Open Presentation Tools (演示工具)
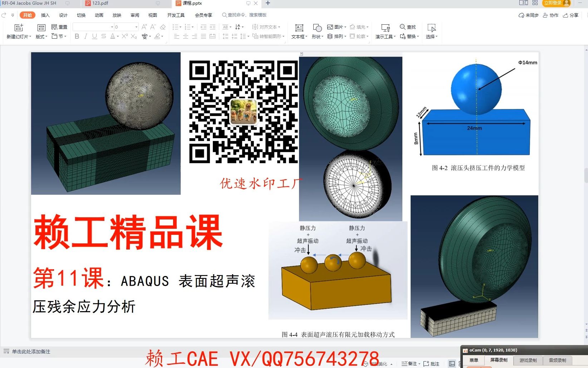The image size is (588, 368). pos(385,32)
